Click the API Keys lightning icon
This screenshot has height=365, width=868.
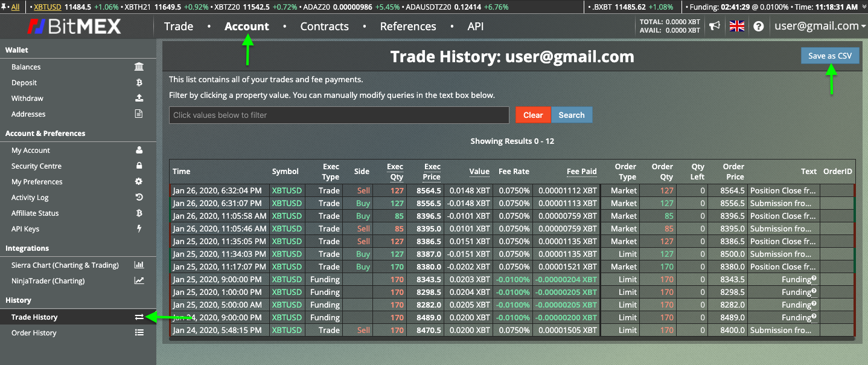pos(139,229)
